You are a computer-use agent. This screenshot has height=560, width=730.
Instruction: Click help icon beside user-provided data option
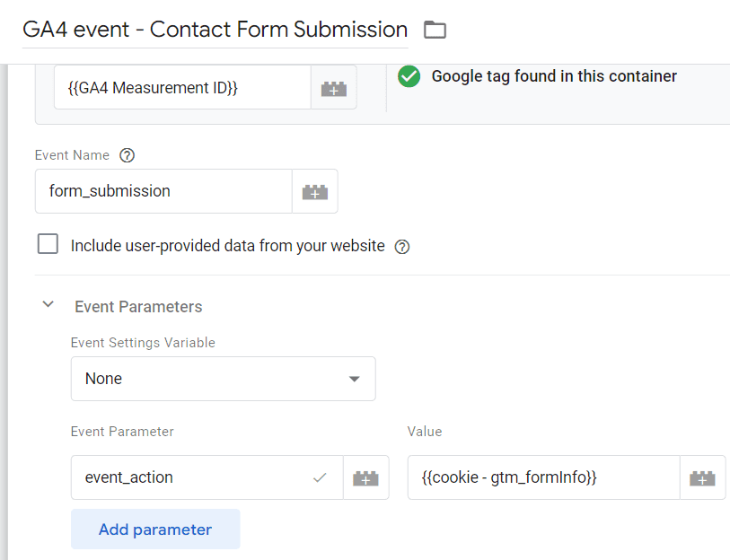click(x=402, y=246)
